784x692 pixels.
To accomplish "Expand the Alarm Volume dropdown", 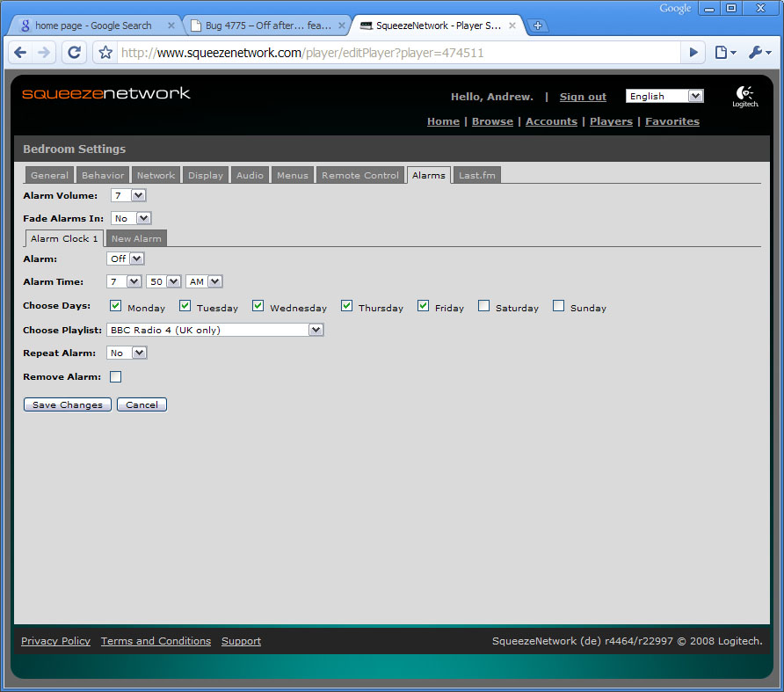I will [x=128, y=195].
